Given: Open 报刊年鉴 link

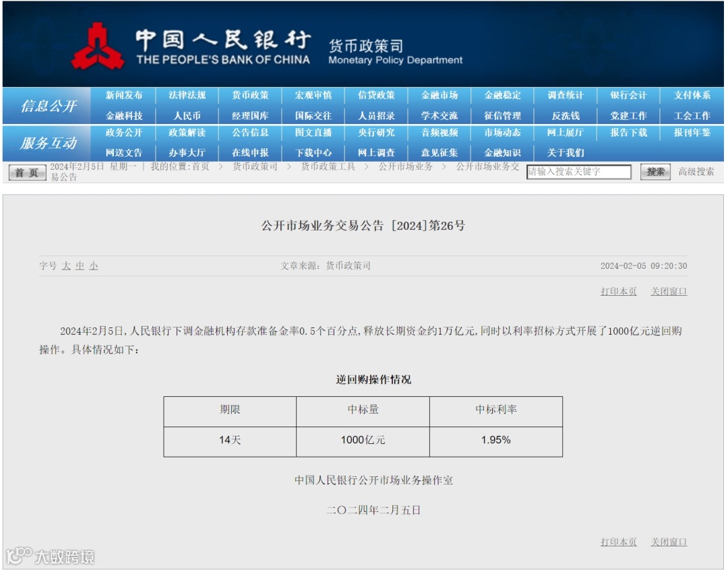Looking at the screenshot, I should coord(692,133).
